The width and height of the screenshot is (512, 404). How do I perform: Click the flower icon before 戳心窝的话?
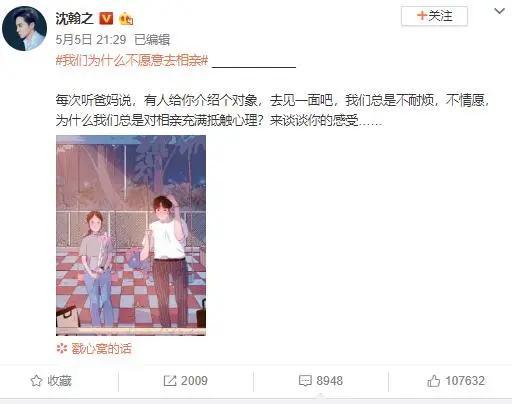62,349
